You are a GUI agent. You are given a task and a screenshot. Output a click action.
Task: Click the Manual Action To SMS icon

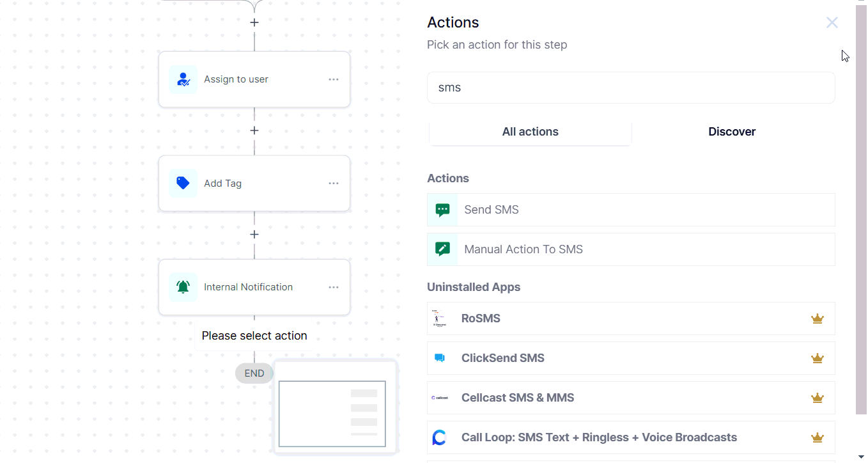[x=442, y=249]
